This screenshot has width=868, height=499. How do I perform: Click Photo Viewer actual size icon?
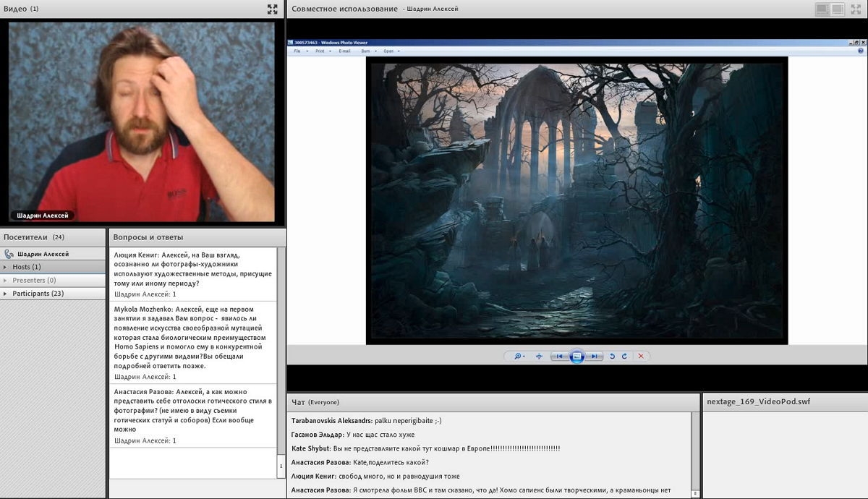tap(539, 356)
